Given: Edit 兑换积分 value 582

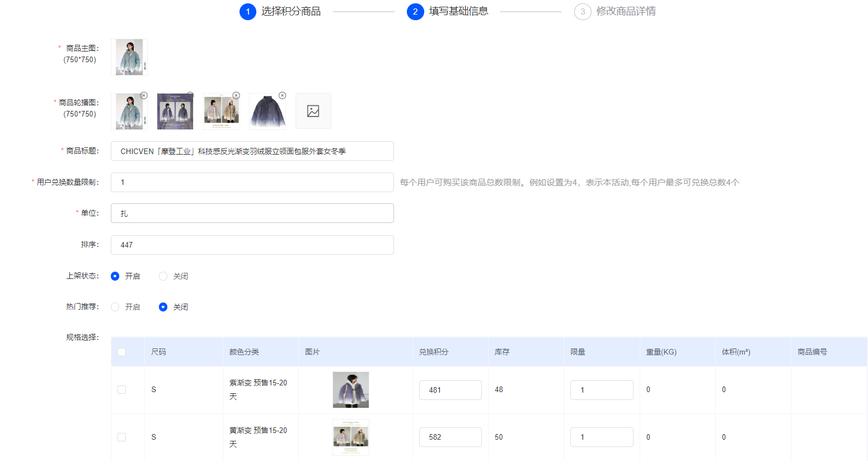Looking at the screenshot, I should 451,437.
